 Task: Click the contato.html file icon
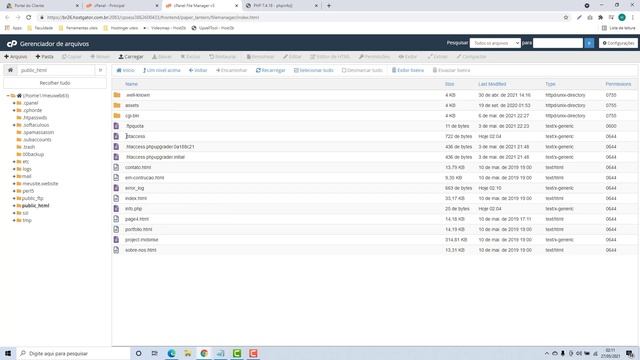116,167
